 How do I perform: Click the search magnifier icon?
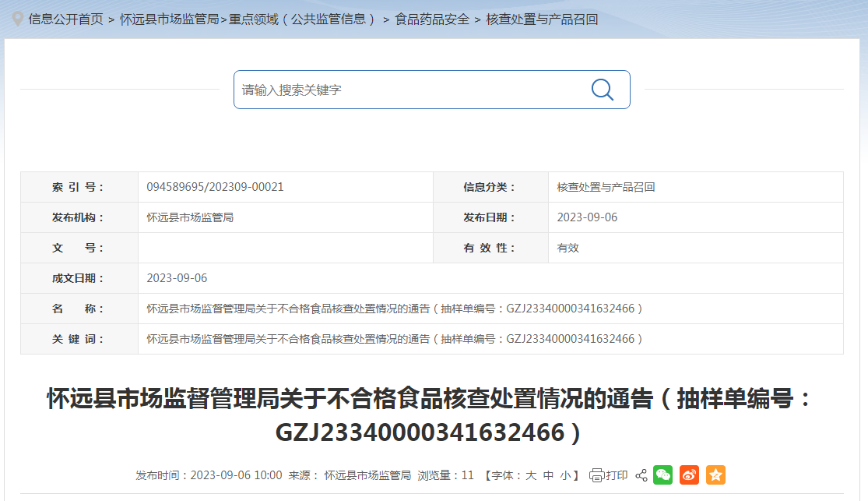602,90
